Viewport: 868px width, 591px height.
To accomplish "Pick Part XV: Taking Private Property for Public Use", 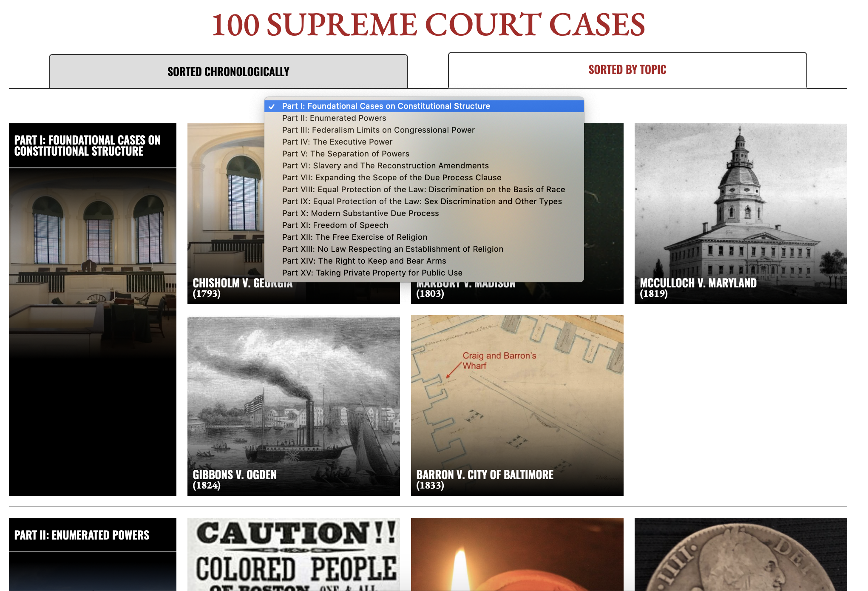I will click(424, 273).
